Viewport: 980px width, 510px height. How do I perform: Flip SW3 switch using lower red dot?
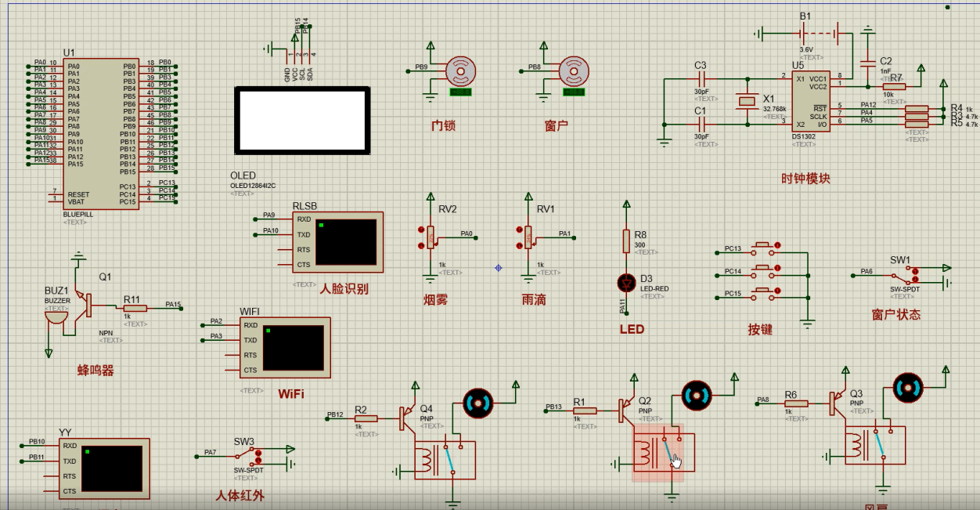258,461
